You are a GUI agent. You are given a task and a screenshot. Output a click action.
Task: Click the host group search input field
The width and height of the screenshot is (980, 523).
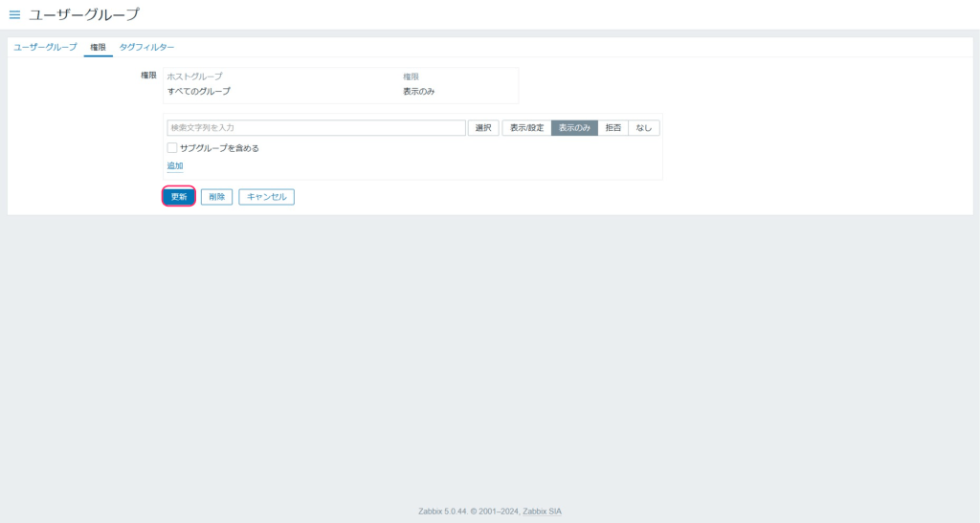click(x=316, y=128)
